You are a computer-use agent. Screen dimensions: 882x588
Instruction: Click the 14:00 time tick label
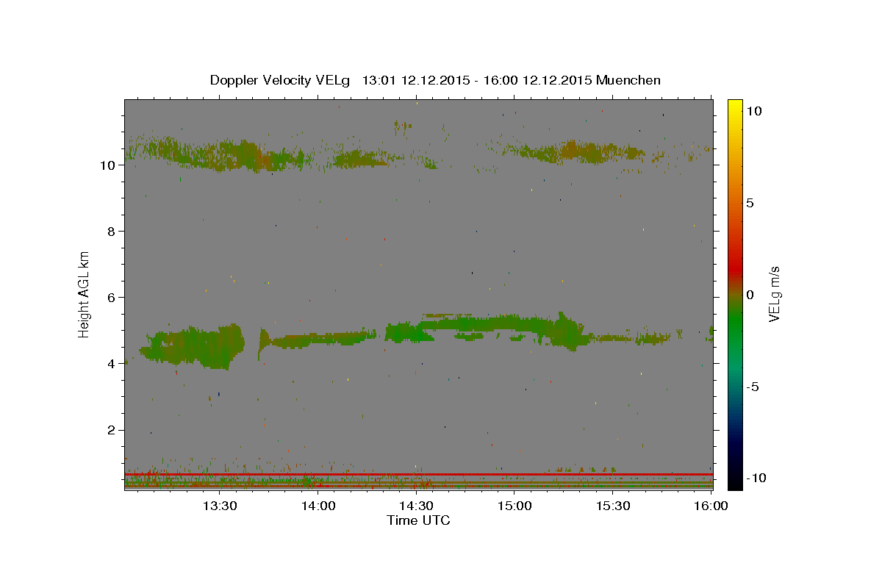tap(318, 506)
